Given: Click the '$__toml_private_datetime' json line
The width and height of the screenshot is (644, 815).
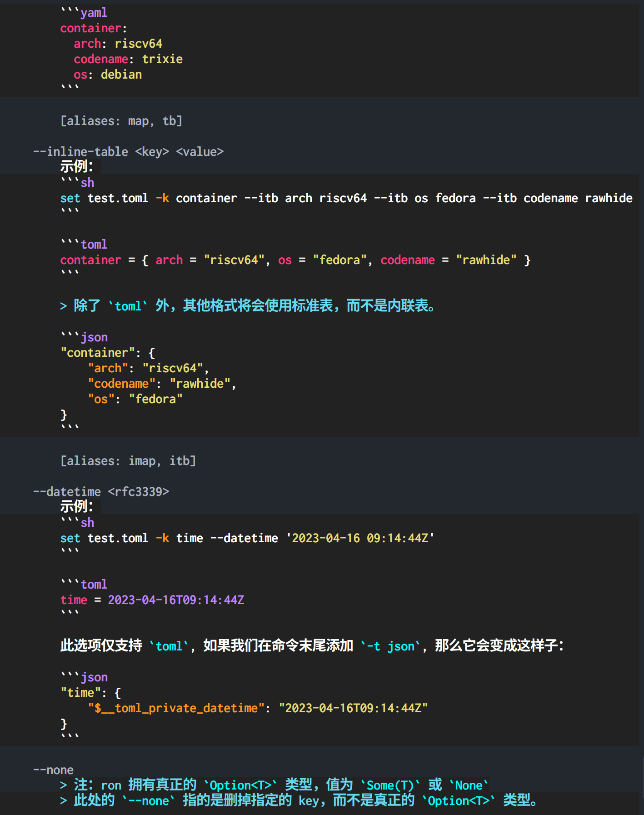Looking at the screenshot, I should [x=258, y=708].
